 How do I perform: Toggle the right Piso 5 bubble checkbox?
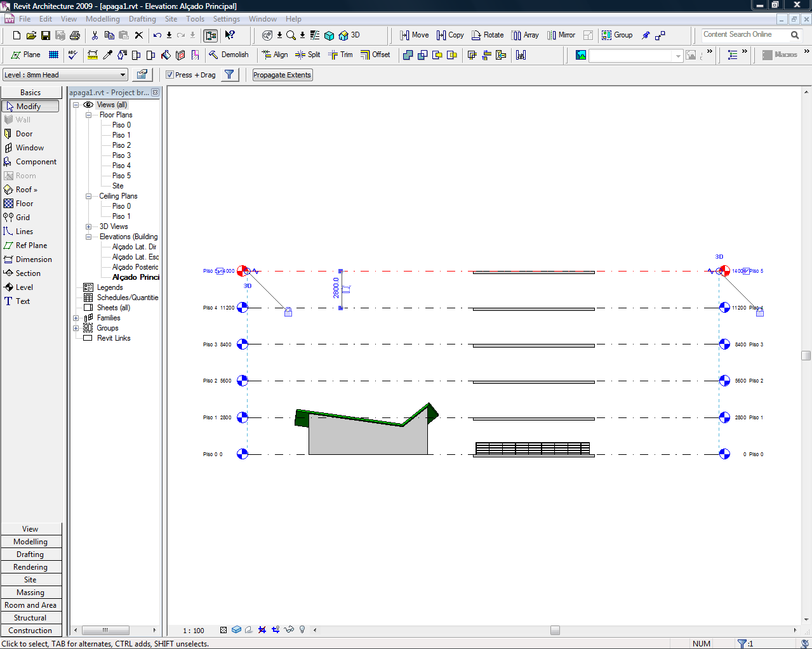point(746,272)
